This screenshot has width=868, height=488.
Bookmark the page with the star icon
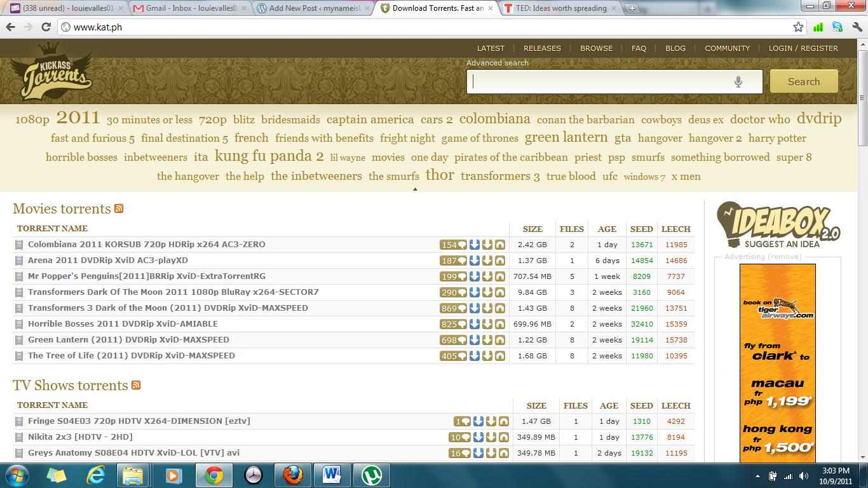coord(798,27)
